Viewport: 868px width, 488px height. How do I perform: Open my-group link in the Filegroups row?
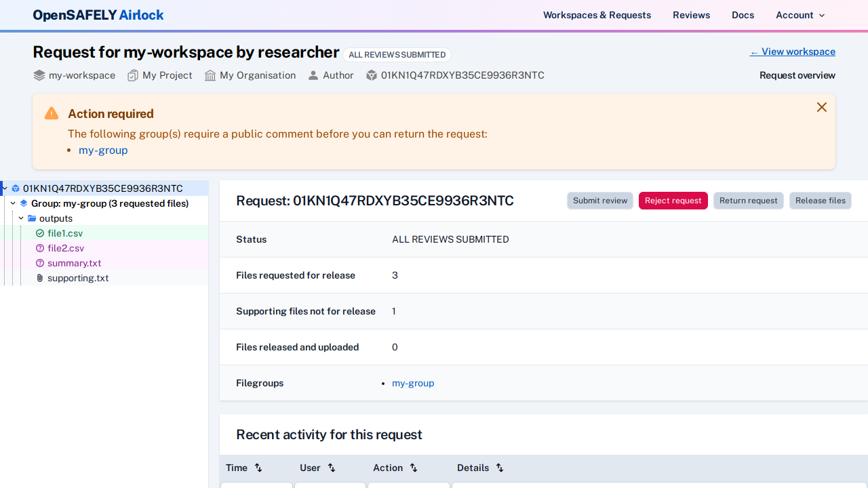(413, 383)
